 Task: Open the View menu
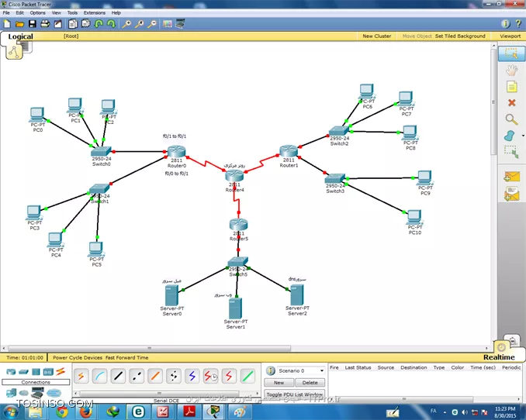tap(57, 12)
